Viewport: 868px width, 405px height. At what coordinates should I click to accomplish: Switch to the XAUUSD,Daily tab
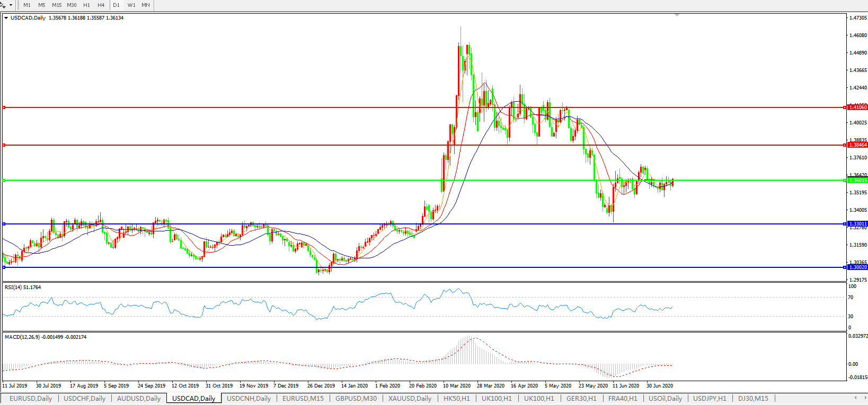410,399
